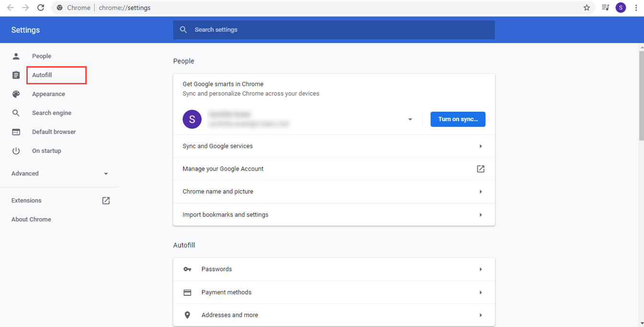Viewport: 644px width, 327px height.
Task: Open Import bookmarks and settings
Action: pos(334,215)
